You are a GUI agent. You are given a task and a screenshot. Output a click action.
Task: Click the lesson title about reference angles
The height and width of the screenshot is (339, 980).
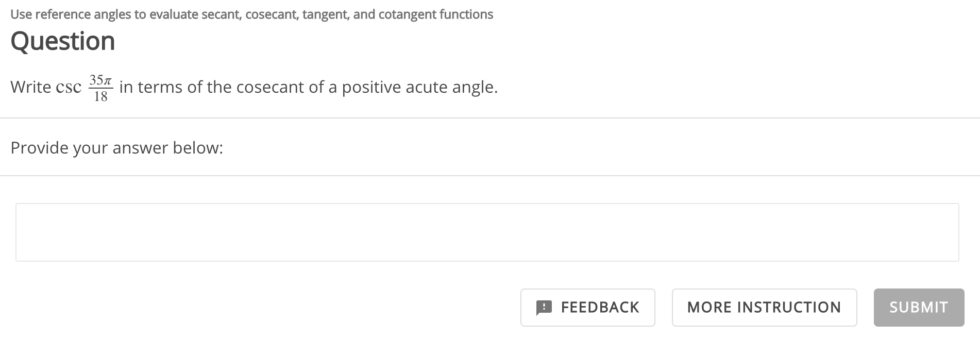pos(251,14)
